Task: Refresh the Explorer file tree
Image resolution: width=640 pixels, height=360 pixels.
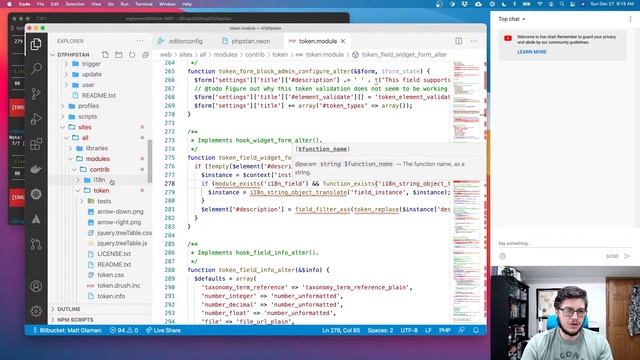Action: [x=132, y=55]
